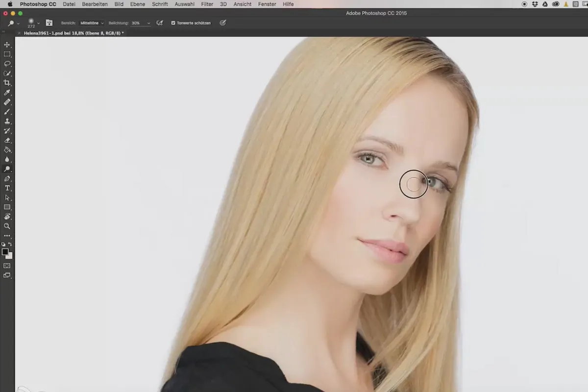Open the Ebene menu
Viewport: 588px width, 392px height.
pyautogui.click(x=137, y=4)
